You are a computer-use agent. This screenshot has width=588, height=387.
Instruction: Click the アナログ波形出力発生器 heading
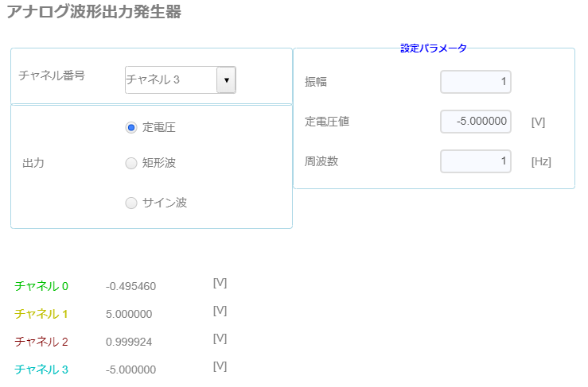(x=94, y=12)
